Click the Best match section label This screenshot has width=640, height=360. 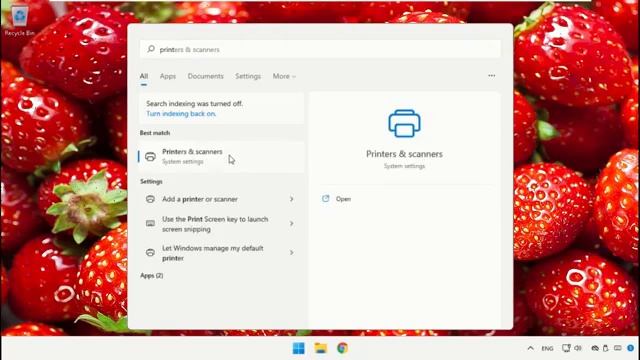point(155,133)
